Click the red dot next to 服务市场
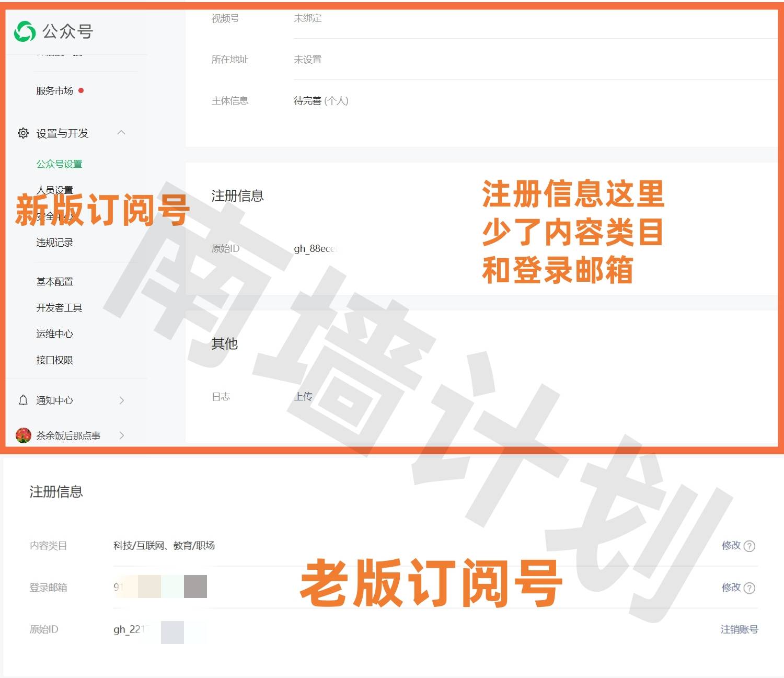Viewport: 784px width, 678px height. point(81,90)
